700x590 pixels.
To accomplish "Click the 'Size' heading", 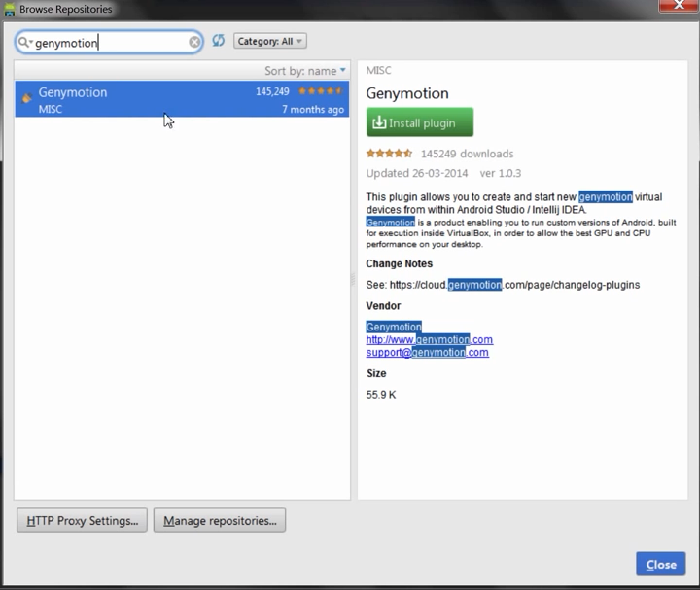I will (x=376, y=373).
